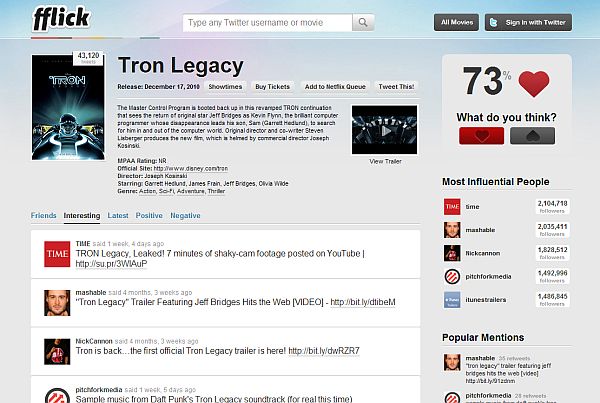This screenshot has height=403, width=600.
Task: Open the TIME avatar in tweet feed
Action: click(x=57, y=254)
